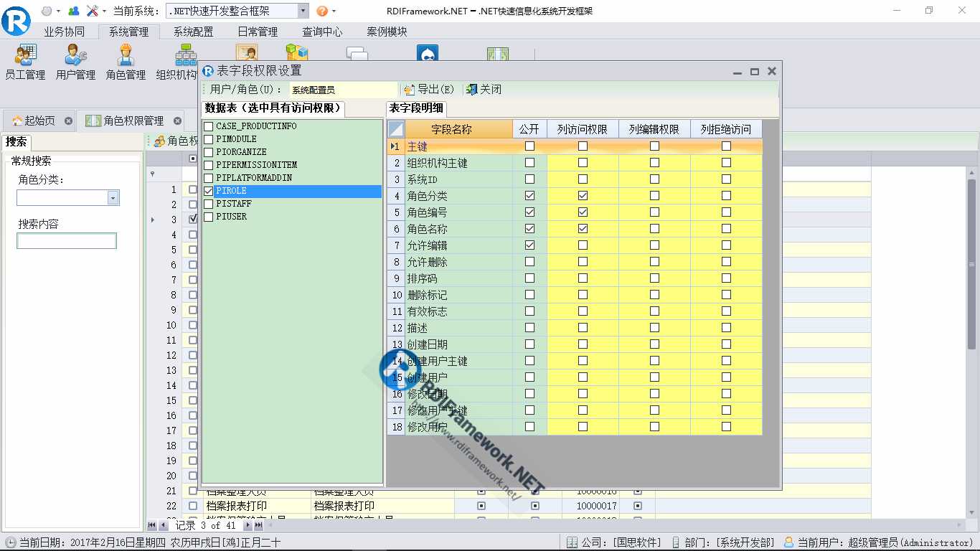Viewport: 980px width, 551px height.
Task: Click the colored boxes ribbon icon
Action: click(x=297, y=52)
